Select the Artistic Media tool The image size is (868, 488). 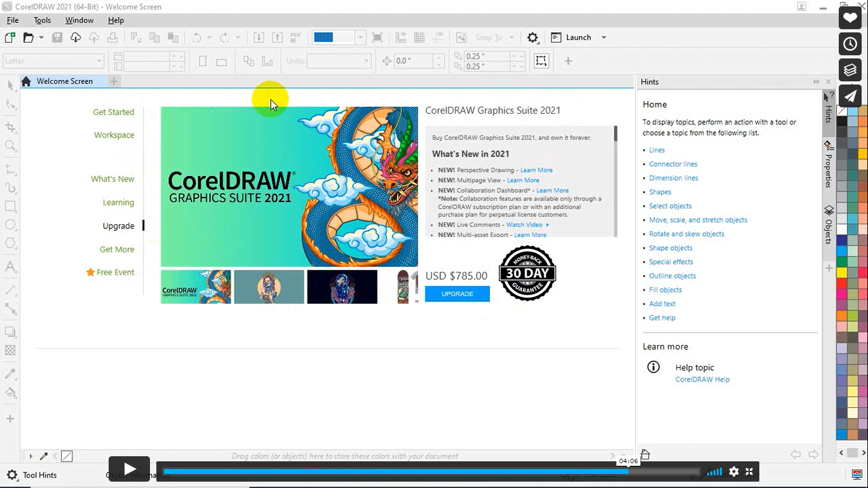pyautogui.click(x=10, y=188)
